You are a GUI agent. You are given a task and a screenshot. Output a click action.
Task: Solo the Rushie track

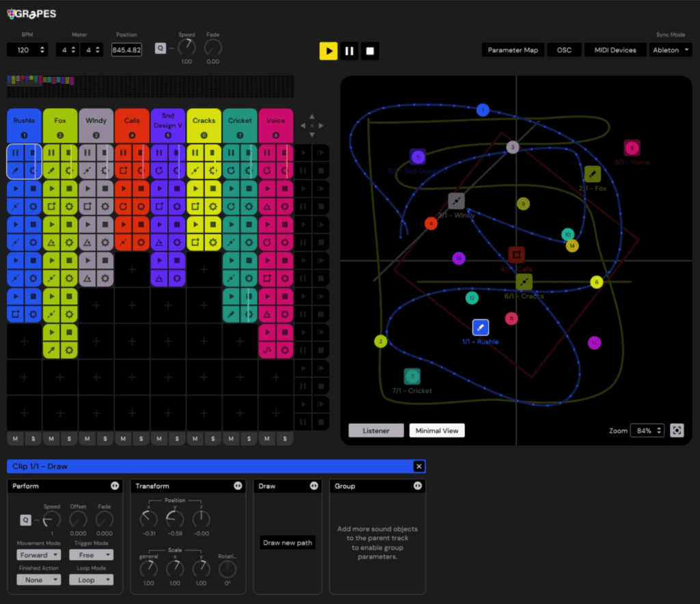33,439
